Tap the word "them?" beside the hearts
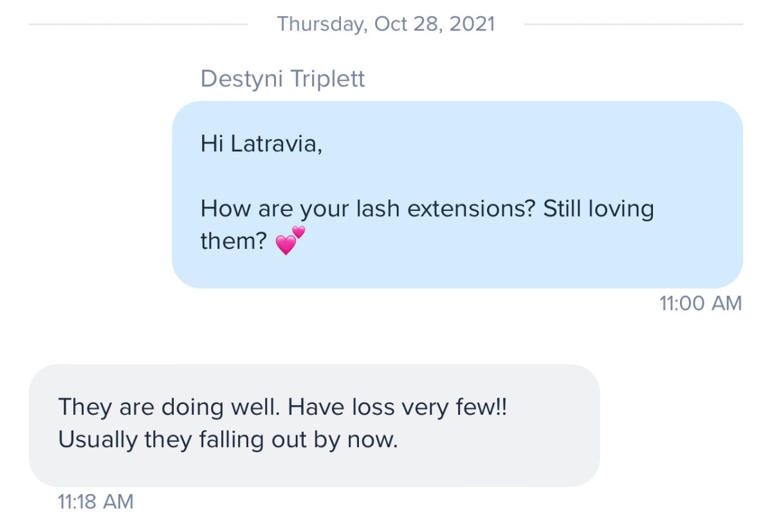The height and width of the screenshot is (532, 772). (x=234, y=242)
